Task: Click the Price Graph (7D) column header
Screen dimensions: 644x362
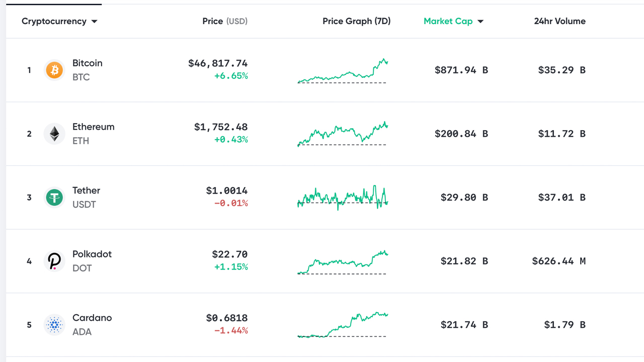Action: pyautogui.click(x=357, y=21)
